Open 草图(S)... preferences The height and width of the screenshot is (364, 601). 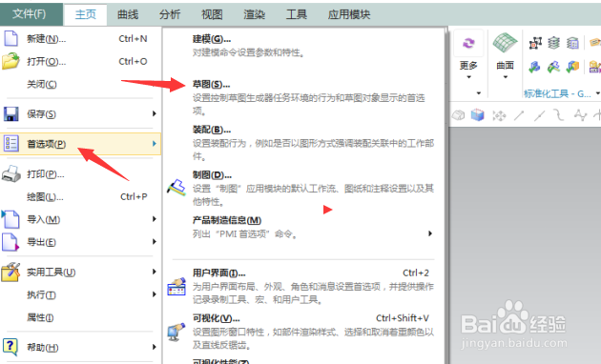pyautogui.click(x=211, y=84)
